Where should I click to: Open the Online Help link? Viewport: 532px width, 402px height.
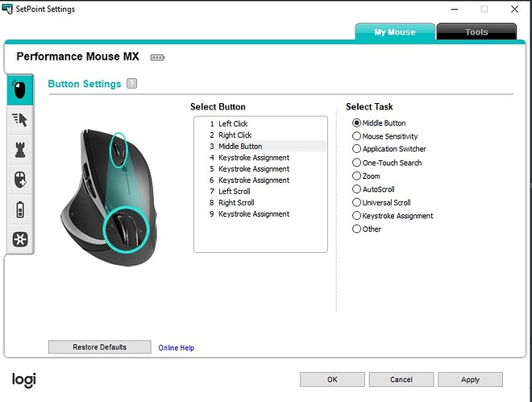[176, 347]
